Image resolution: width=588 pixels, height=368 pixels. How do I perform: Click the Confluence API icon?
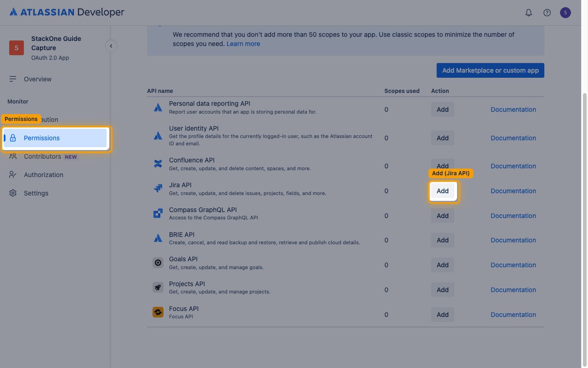pos(158,164)
